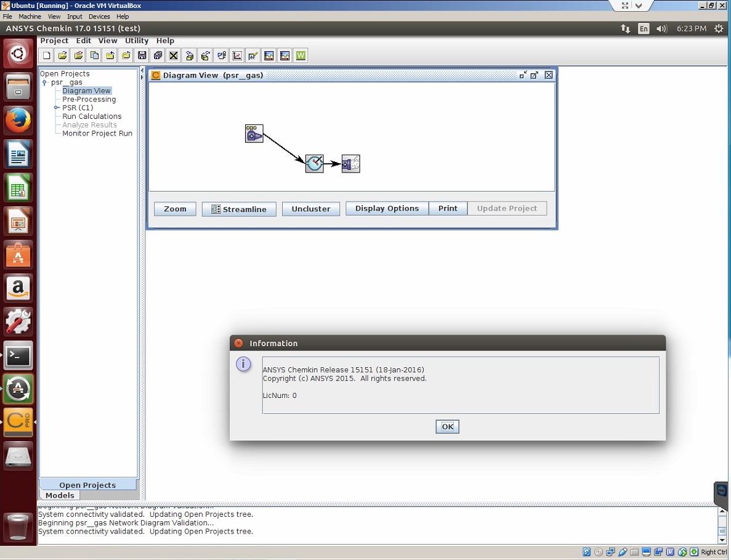Select the outlet product node in diagram

[x=350, y=164]
